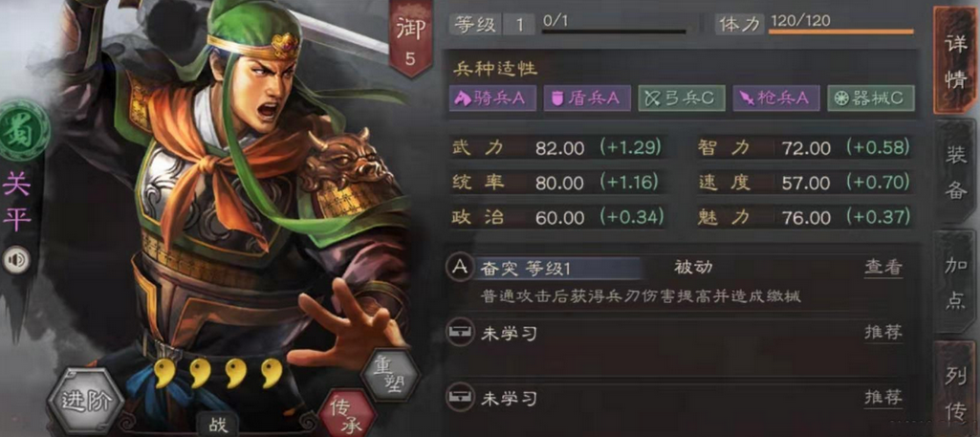Select the red 传承 hexagon button
The width and height of the screenshot is (980, 437).
[347, 414]
